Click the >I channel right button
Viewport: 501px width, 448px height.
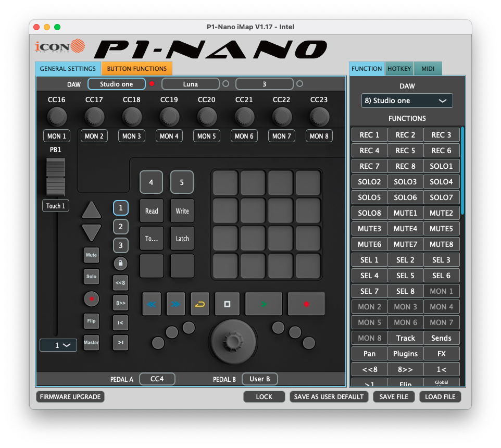120,343
